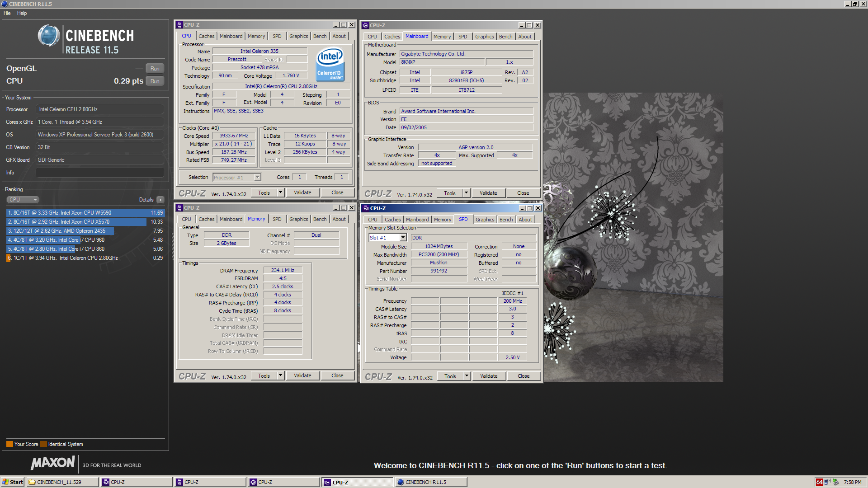868x488 pixels.
Task: Activate the fourth highlighted CPU-Z taskbar button
Action: [x=357, y=482]
